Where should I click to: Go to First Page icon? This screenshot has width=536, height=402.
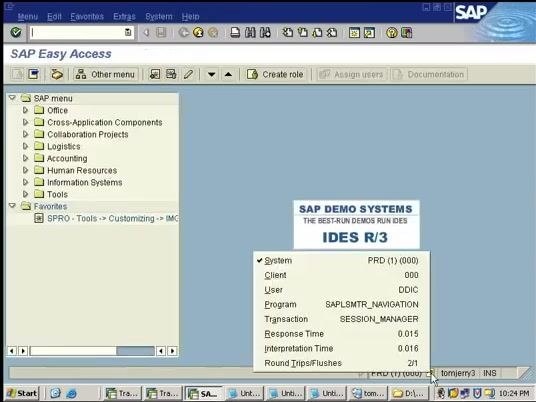pyautogui.click(x=287, y=32)
